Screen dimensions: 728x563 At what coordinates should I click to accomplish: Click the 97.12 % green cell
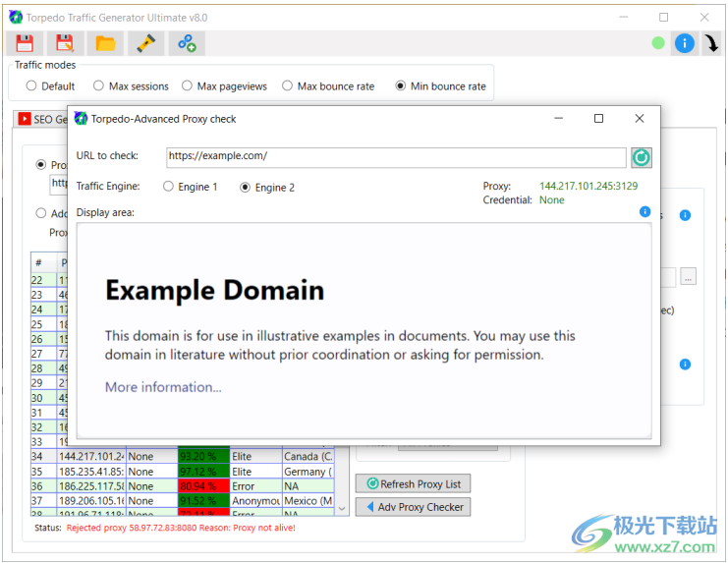point(203,471)
